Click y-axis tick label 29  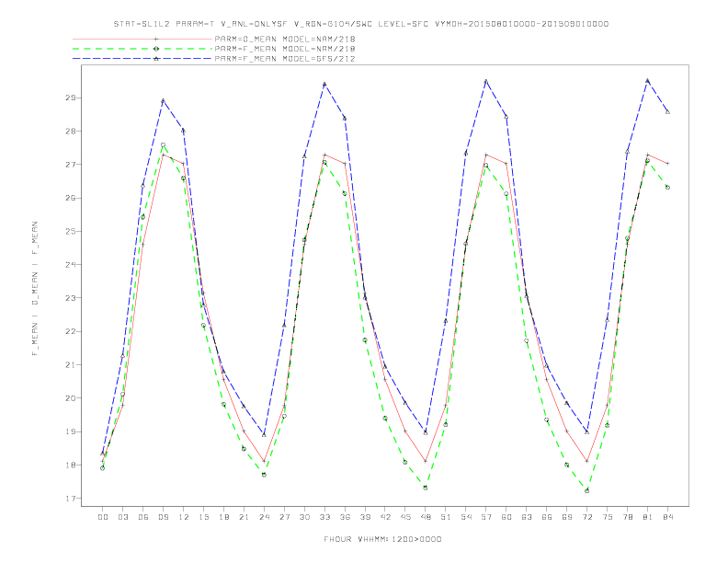[x=71, y=98]
